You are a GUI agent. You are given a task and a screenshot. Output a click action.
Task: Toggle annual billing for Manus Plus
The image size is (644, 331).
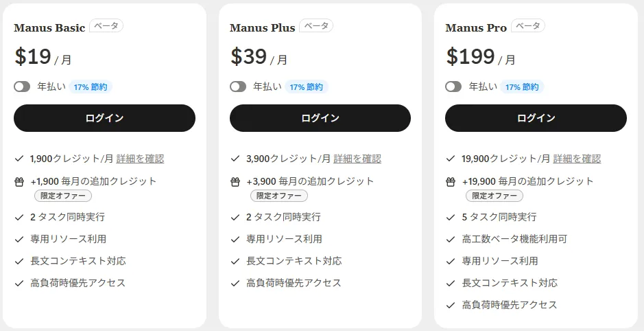(238, 87)
